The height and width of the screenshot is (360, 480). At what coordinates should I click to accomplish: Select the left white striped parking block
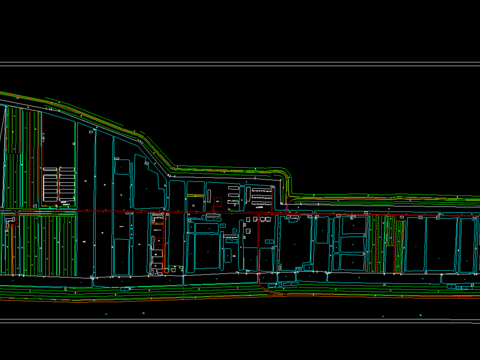click(50, 185)
